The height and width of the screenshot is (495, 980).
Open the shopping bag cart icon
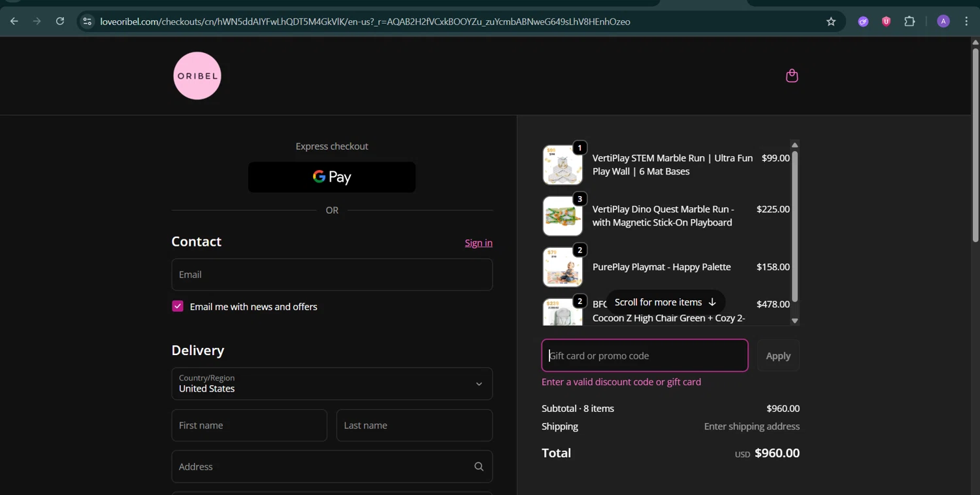792,76
